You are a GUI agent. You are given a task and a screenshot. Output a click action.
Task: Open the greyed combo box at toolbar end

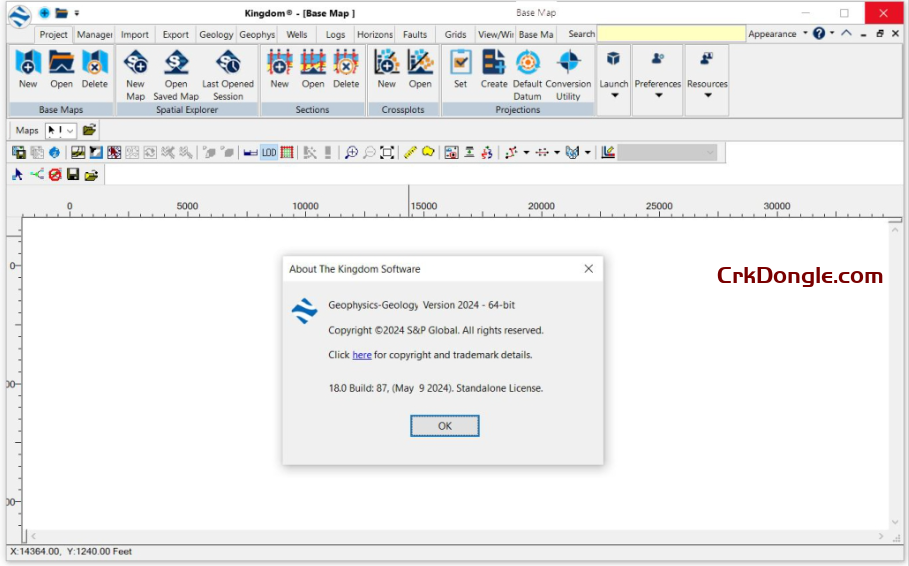pos(667,153)
